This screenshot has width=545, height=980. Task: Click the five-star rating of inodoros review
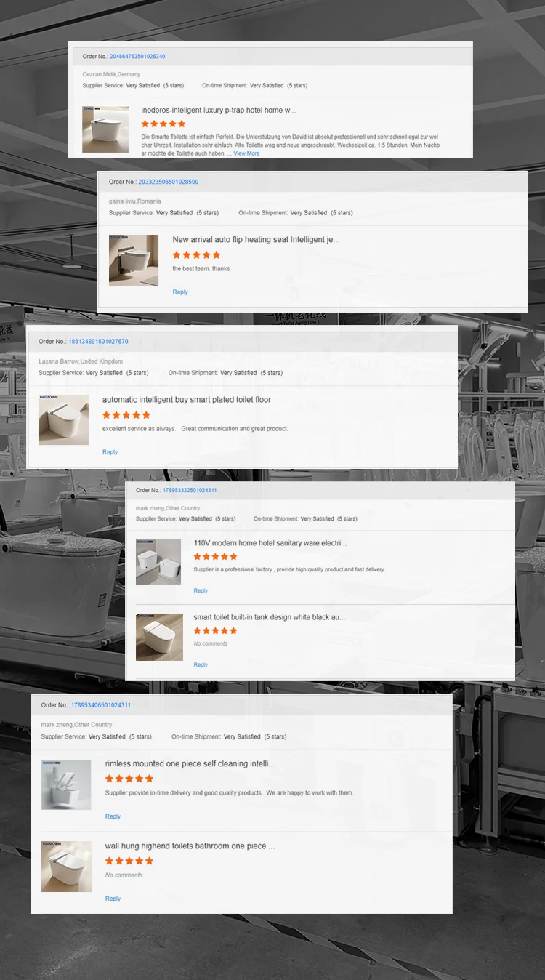[x=163, y=124]
